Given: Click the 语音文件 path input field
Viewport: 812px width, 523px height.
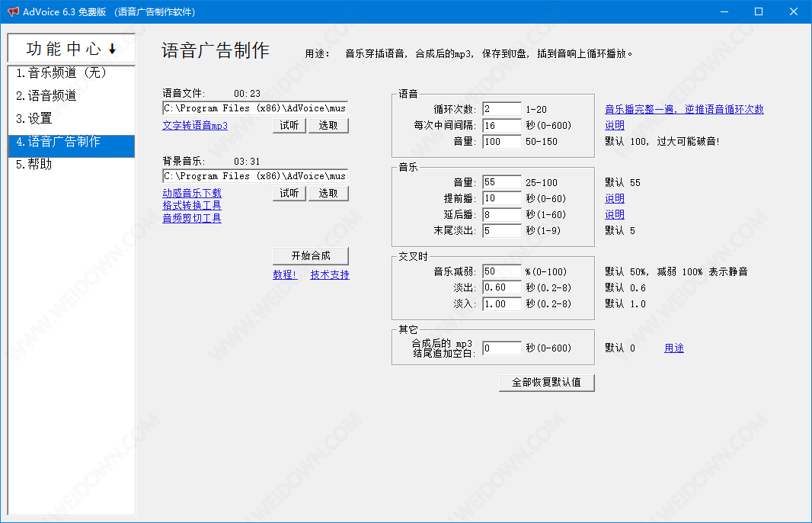Looking at the screenshot, I should point(254,107).
